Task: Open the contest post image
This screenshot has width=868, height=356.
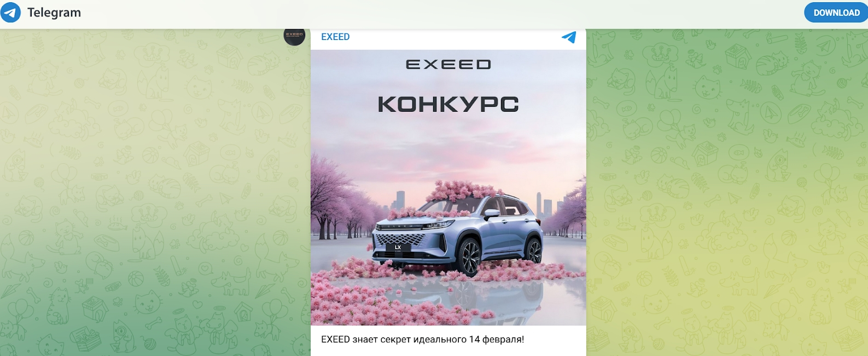Action: [x=448, y=188]
